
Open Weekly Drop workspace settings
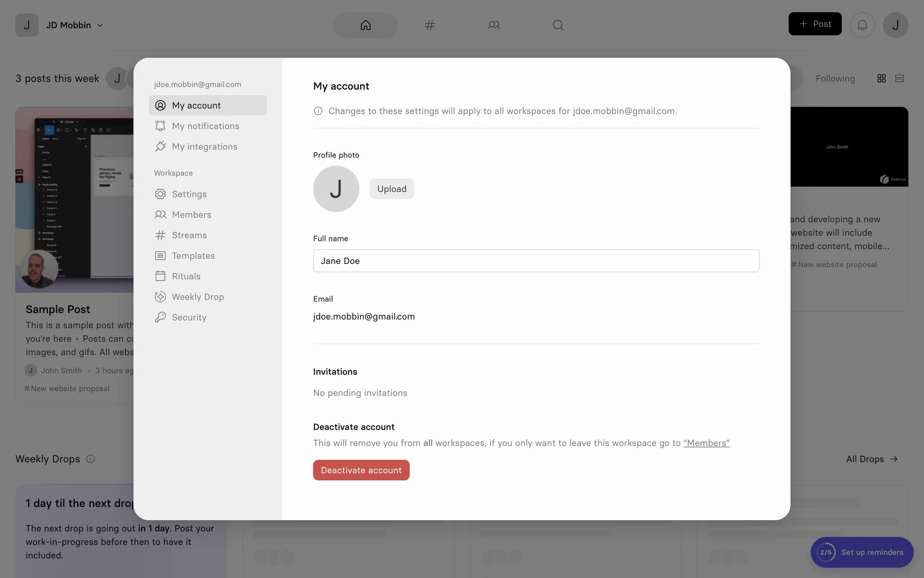click(x=197, y=297)
